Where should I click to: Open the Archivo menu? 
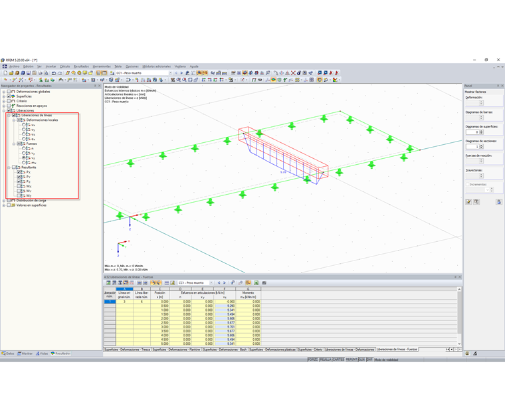click(14, 66)
